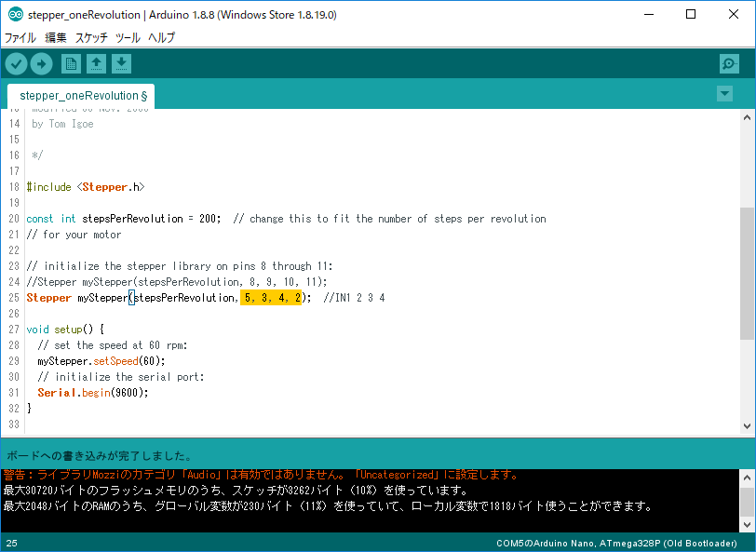
Task: Click the #include <Stepper.h> line
Action: pyautogui.click(x=86, y=187)
